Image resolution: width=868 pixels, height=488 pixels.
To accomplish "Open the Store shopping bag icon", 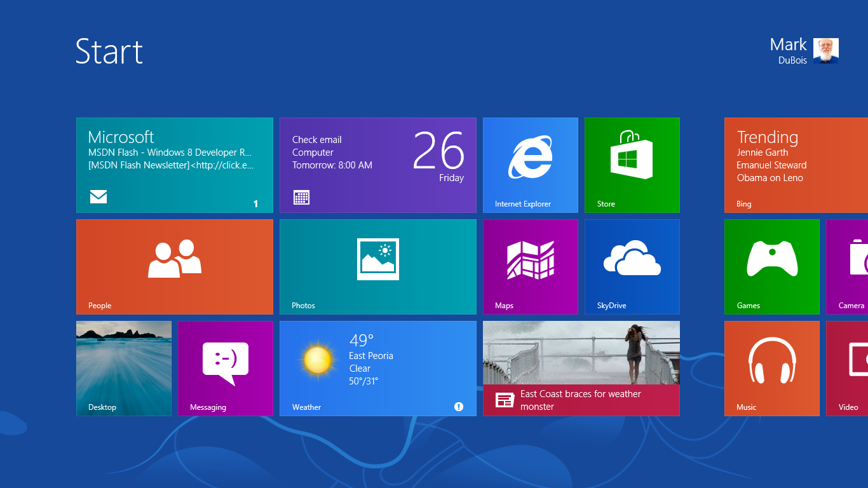I will [632, 154].
